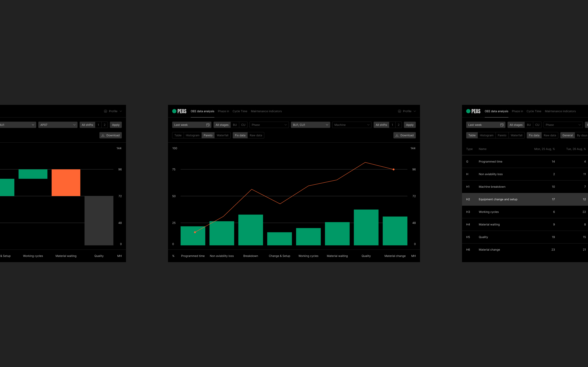Click the PEAS logo in center panel
588x367 pixels.
[179, 111]
